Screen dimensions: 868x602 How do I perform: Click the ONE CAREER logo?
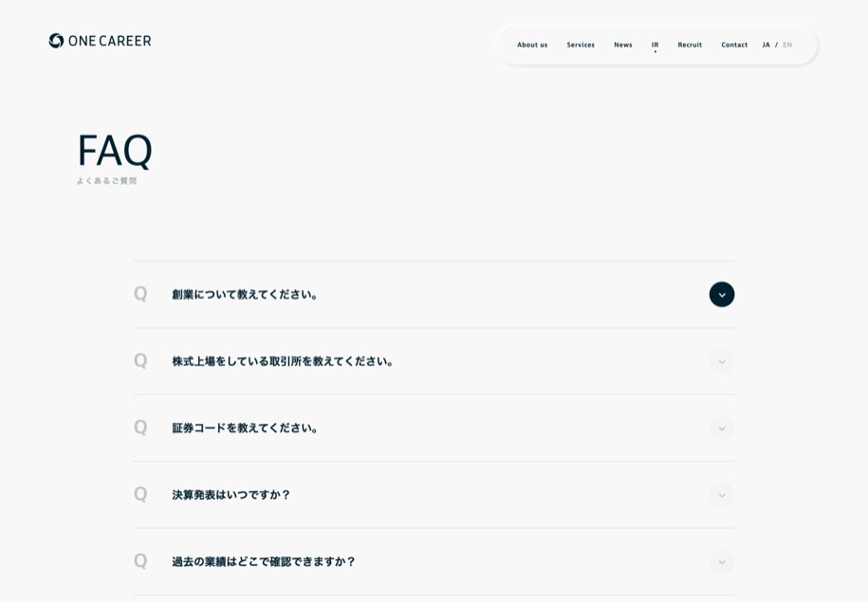[100, 41]
